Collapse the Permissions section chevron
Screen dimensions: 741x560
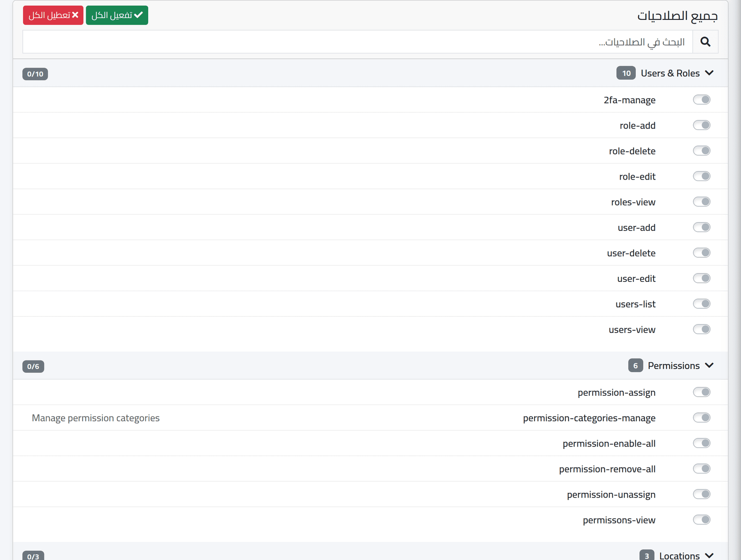pyautogui.click(x=709, y=366)
